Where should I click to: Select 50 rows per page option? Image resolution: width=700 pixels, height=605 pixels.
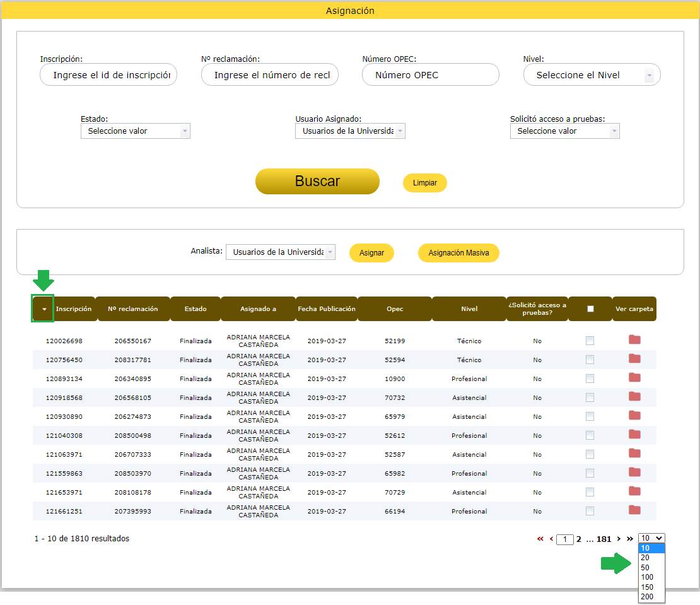click(x=651, y=568)
